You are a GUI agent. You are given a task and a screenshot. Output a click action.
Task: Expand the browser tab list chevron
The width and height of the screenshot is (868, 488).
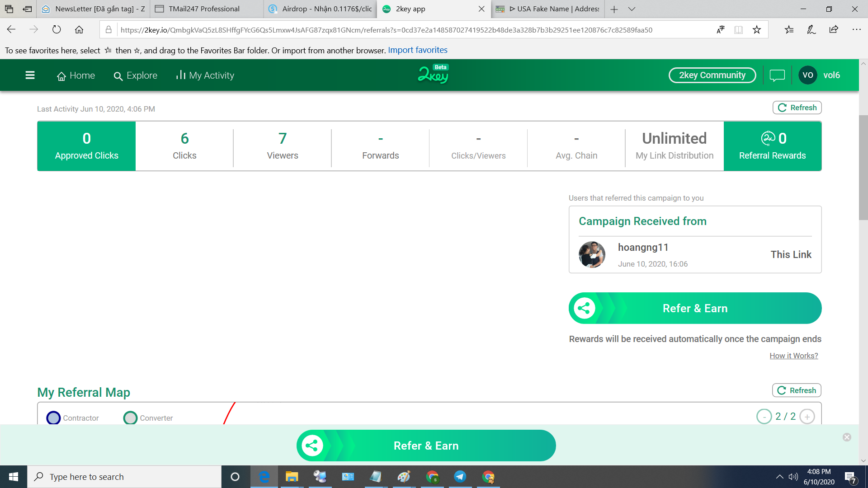pos(632,9)
